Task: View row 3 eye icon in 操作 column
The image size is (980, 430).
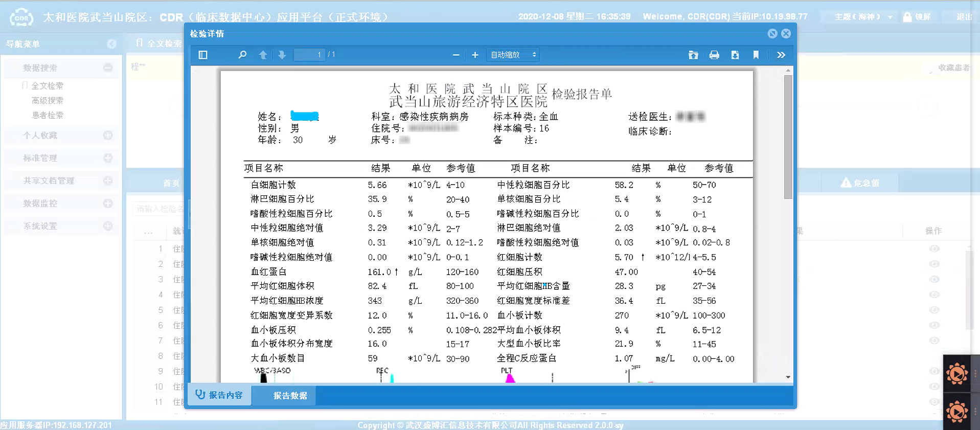Action: coord(934,279)
